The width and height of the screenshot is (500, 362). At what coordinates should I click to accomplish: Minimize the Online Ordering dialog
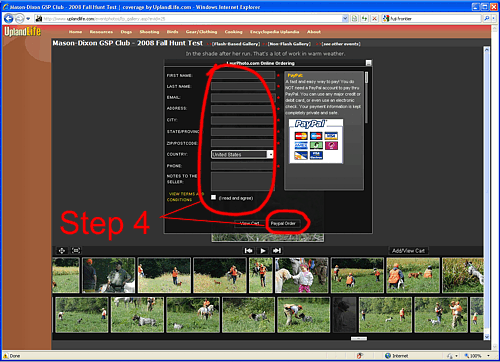[368, 63]
